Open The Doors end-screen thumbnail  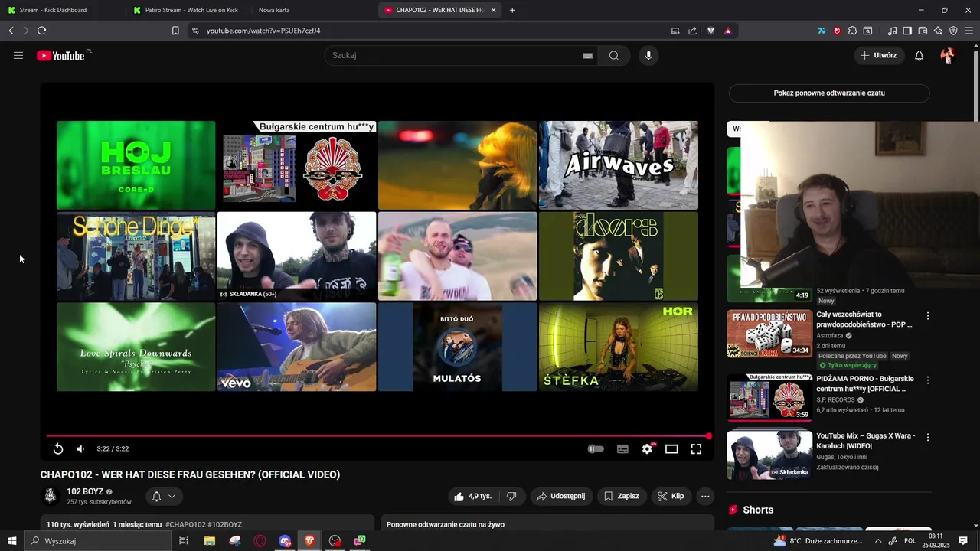point(618,256)
